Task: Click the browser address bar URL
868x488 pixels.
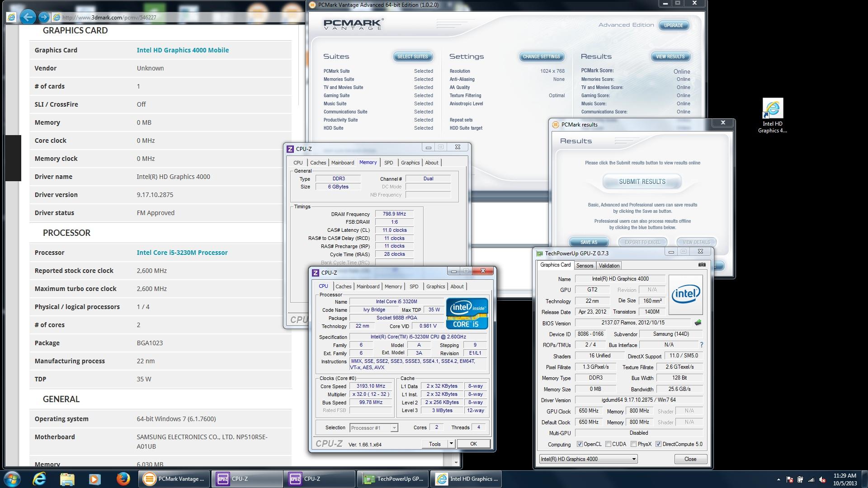Action: pyautogui.click(x=109, y=18)
